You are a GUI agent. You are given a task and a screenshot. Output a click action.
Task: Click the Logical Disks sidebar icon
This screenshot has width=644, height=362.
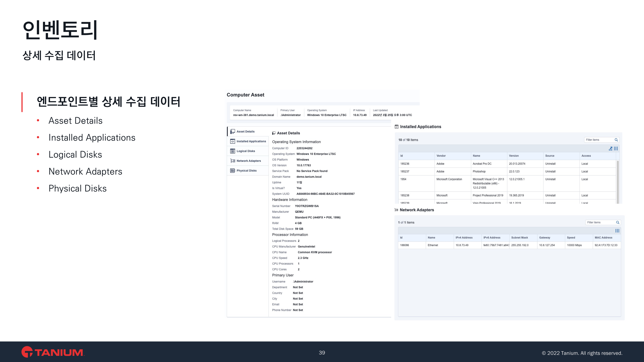[x=232, y=151]
